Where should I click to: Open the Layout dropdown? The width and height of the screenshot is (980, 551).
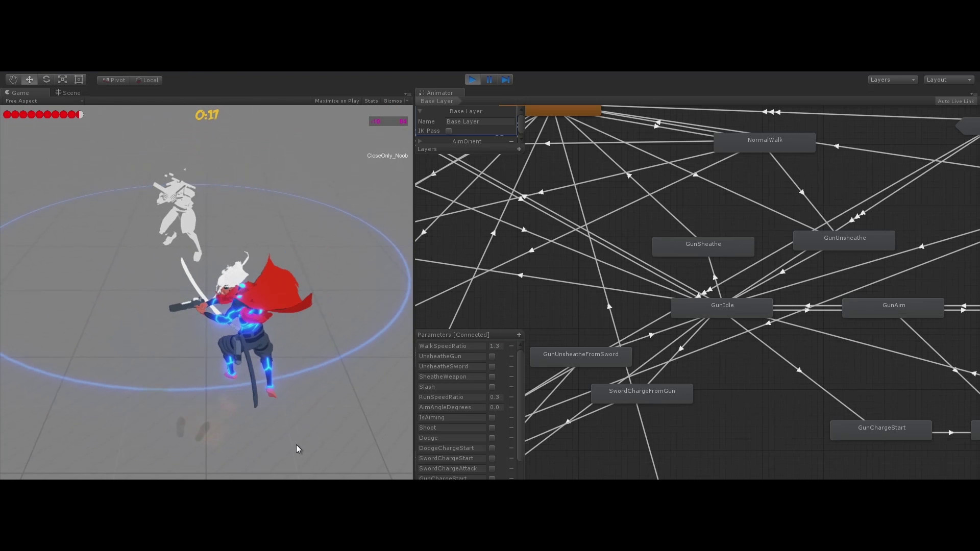pyautogui.click(x=948, y=79)
